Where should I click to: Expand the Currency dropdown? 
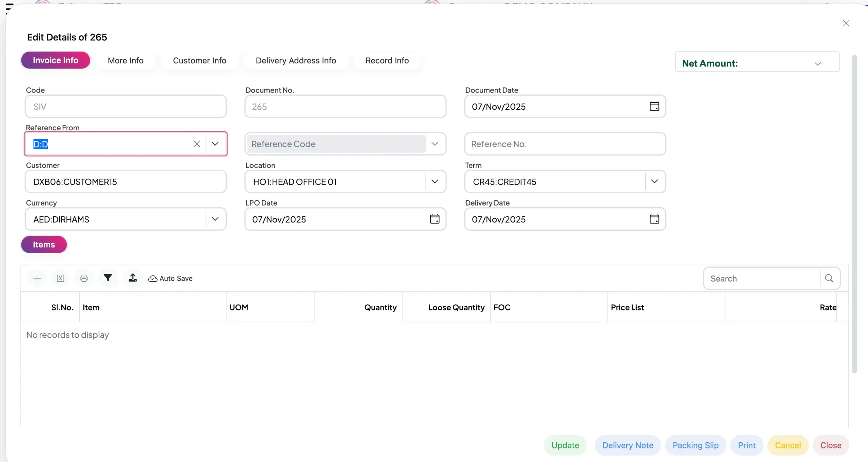pyautogui.click(x=215, y=219)
